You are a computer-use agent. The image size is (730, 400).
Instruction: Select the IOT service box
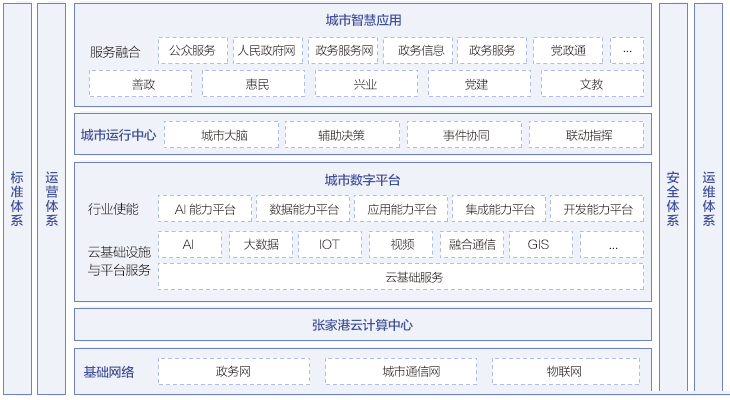coord(332,244)
